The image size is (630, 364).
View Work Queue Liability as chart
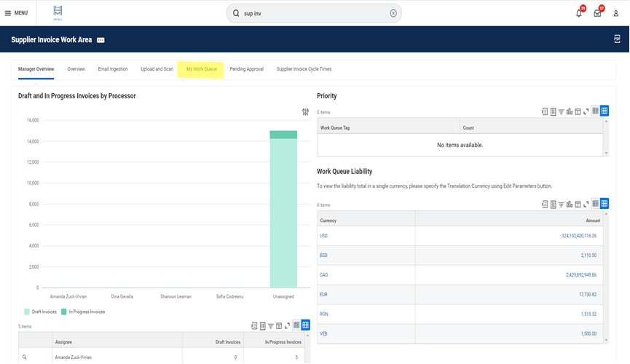pyautogui.click(x=570, y=205)
